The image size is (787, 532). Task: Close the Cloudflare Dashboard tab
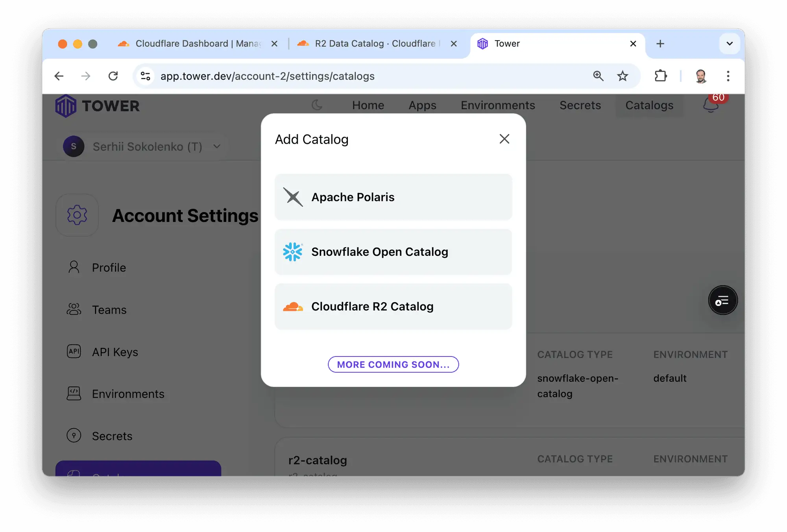274,44
